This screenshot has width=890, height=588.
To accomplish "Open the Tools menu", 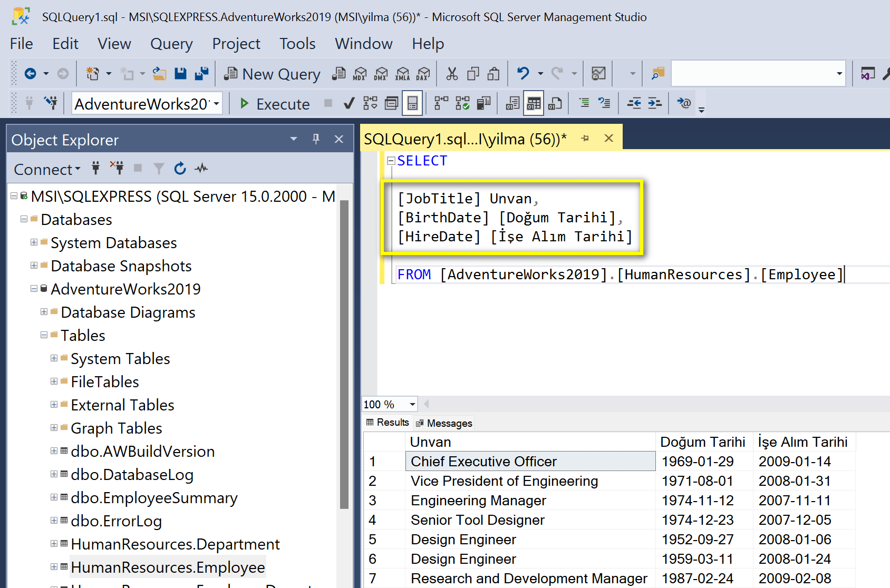I will [x=297, y=44].
